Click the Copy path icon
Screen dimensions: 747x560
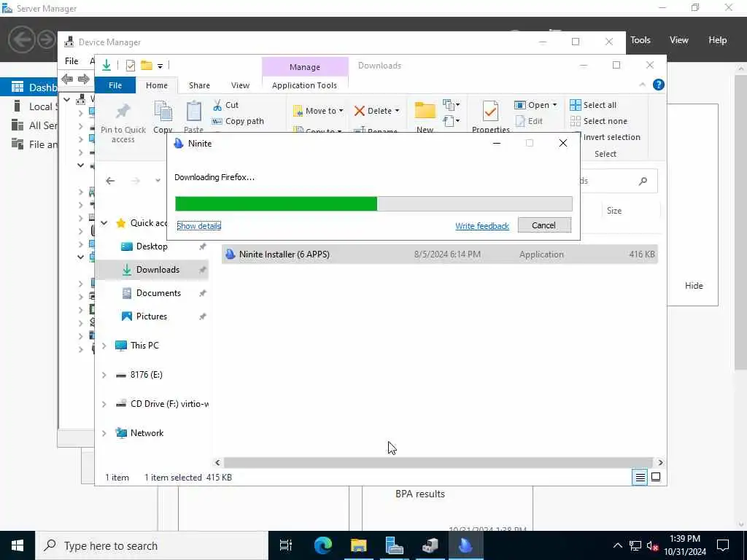pos(217,122)
